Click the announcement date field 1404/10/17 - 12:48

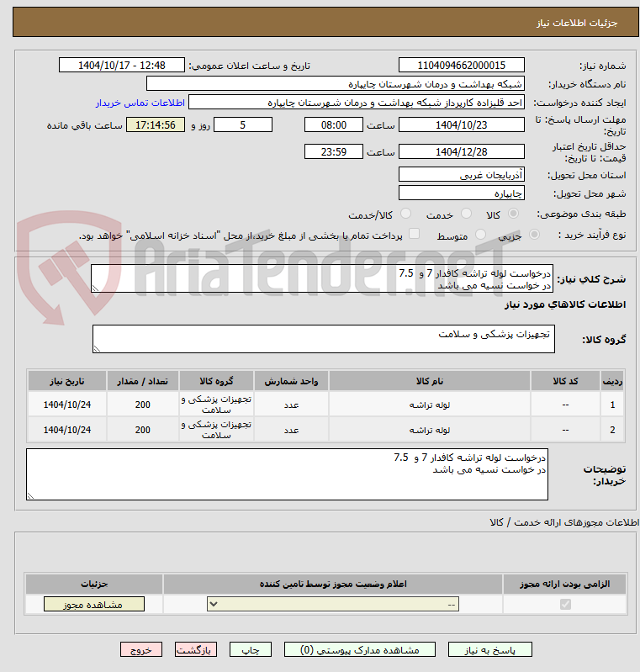tap(122, 65)
